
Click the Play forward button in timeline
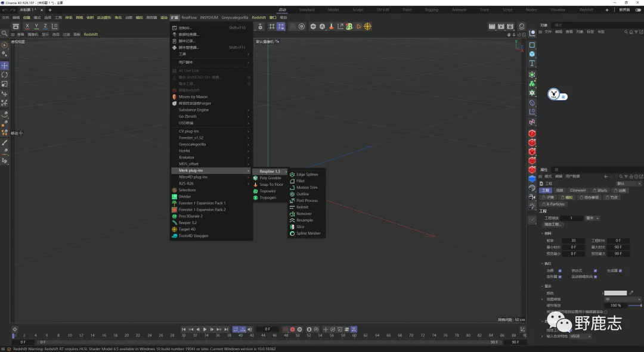tap(205, 329)
